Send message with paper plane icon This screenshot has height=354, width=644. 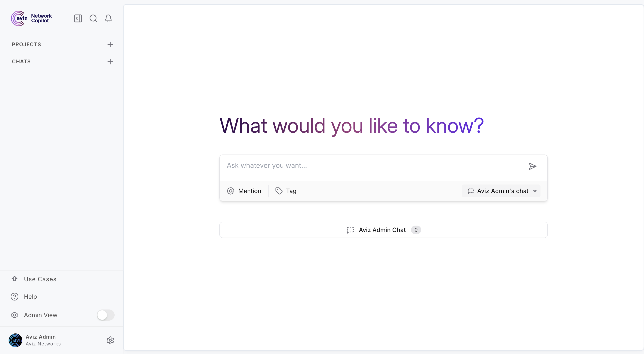click(533, 166)
